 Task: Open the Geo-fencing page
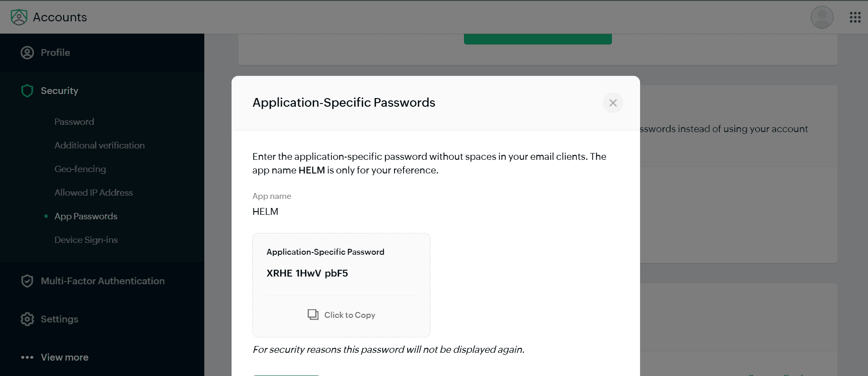click(x=80, y=169)
